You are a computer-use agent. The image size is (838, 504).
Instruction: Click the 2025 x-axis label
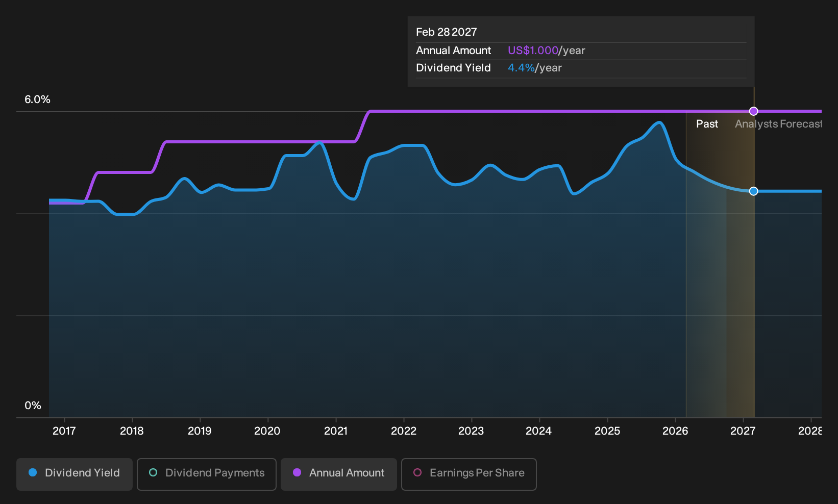[x=607, y=431]
